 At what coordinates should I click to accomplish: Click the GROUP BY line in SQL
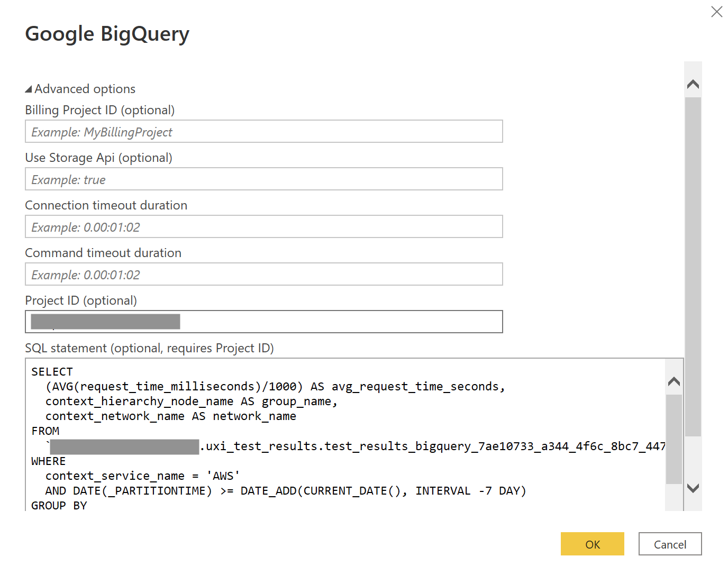tap(59, 505)
